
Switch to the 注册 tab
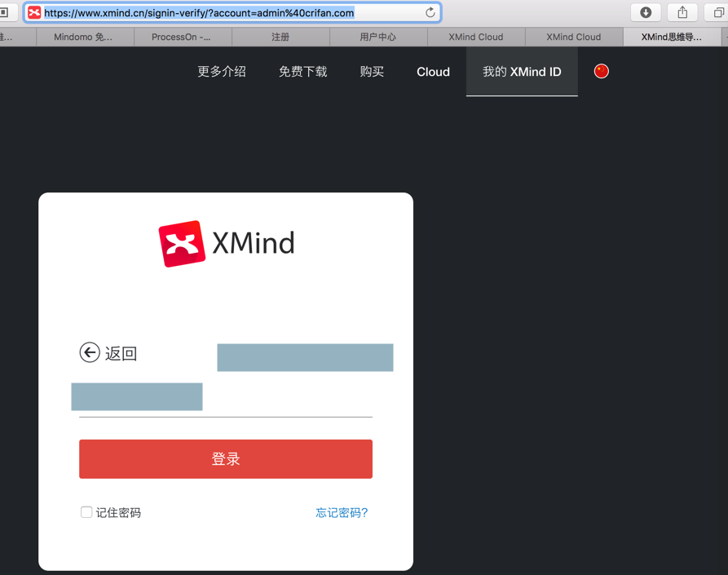point(280,37)
